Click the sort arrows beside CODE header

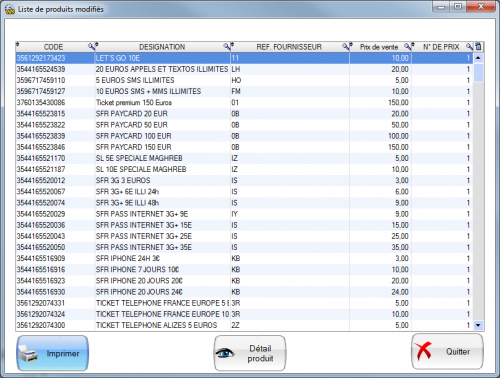18,45
